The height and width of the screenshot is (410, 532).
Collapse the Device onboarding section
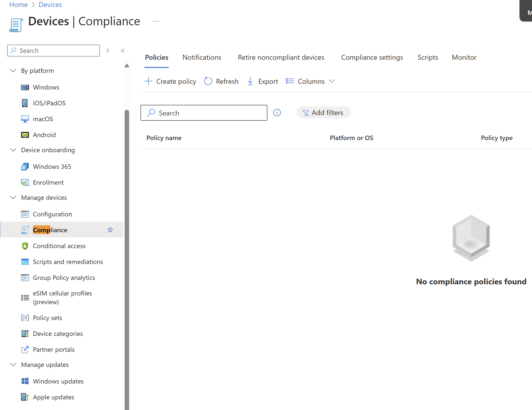pos(13,150)
